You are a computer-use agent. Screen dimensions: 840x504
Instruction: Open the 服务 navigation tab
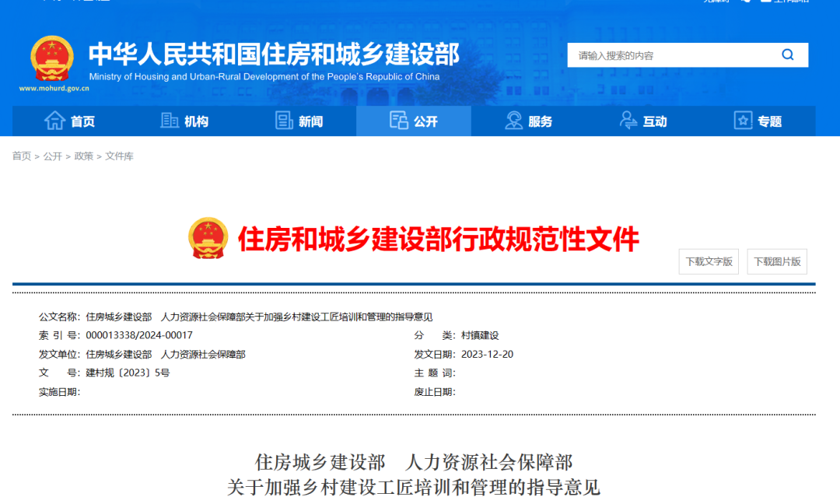pos(528,121)
